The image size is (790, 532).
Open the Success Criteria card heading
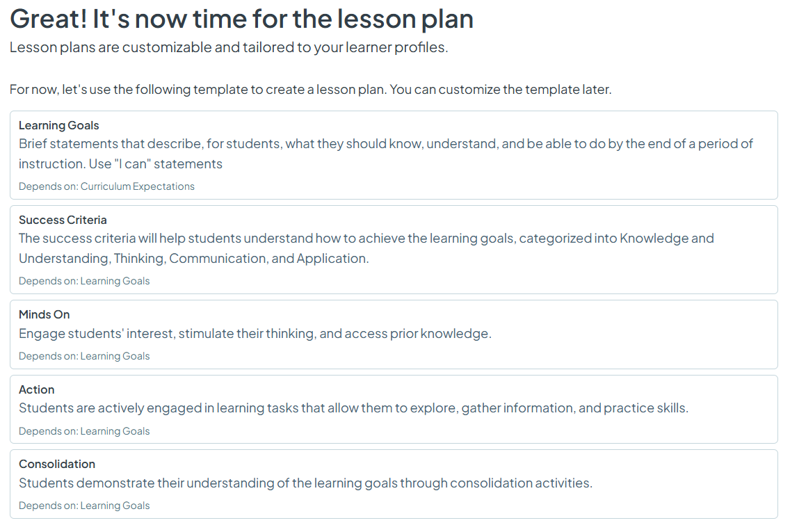pyautogui.click(x=63, y=220)
